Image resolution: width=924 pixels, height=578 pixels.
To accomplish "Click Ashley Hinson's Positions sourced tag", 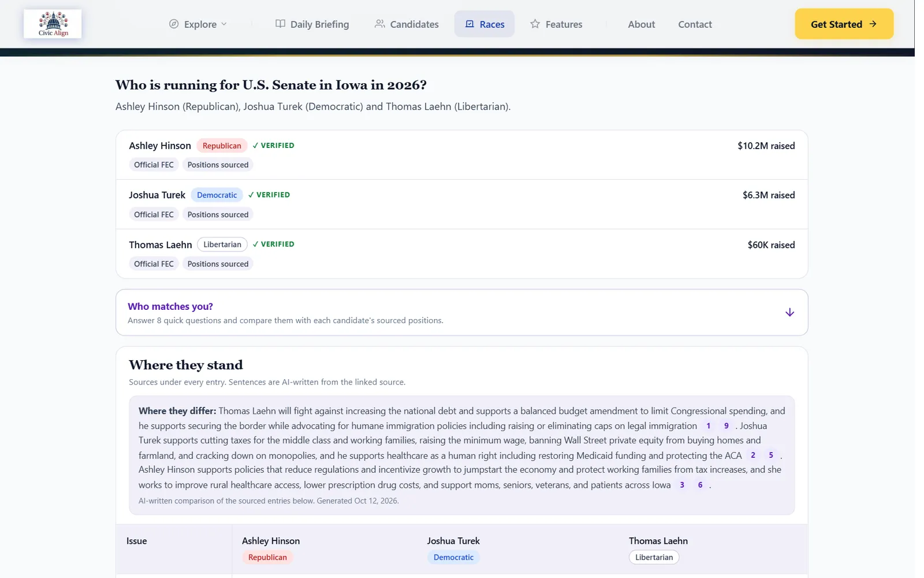I will (218, 165).
